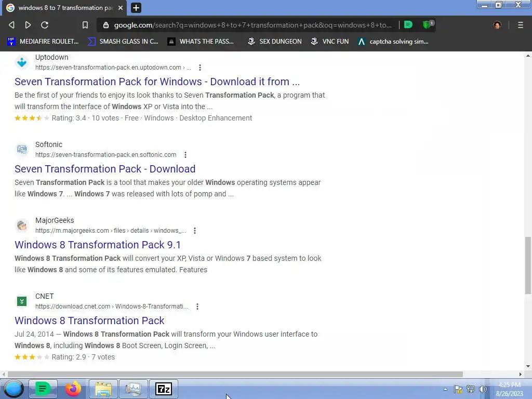Viewport: 532px width, 399px height.
Task: Select the 'windows 8 to 7 transformation pack' tab
Action: (x=64, y=8)
